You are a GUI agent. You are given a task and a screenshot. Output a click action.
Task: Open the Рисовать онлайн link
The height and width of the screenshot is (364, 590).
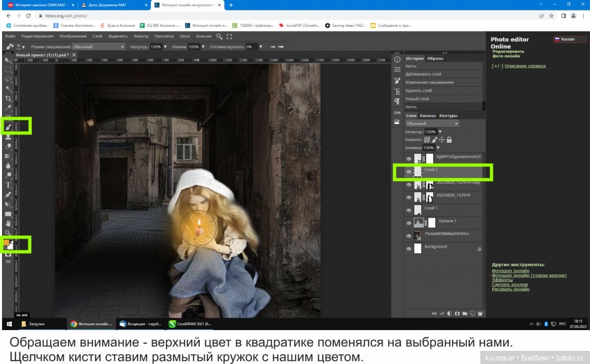(x=511, y=289)
